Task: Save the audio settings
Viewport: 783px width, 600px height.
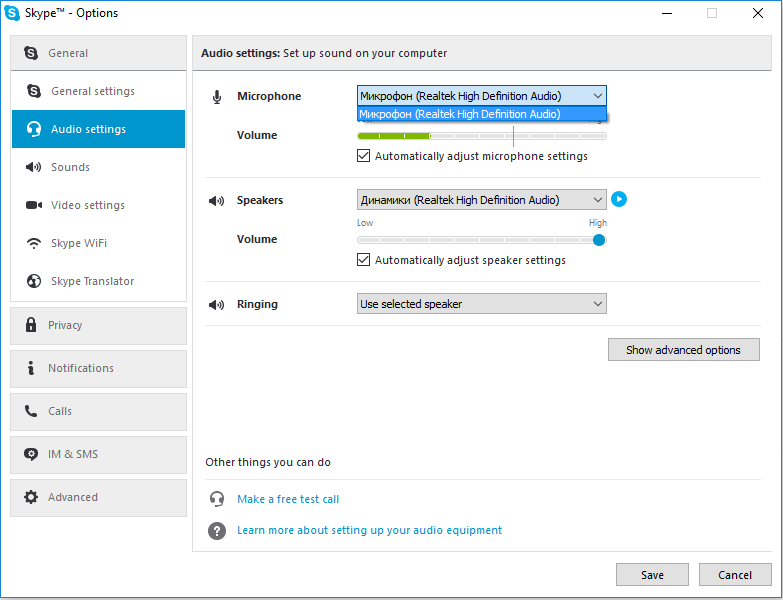Action: pos(652,575)
